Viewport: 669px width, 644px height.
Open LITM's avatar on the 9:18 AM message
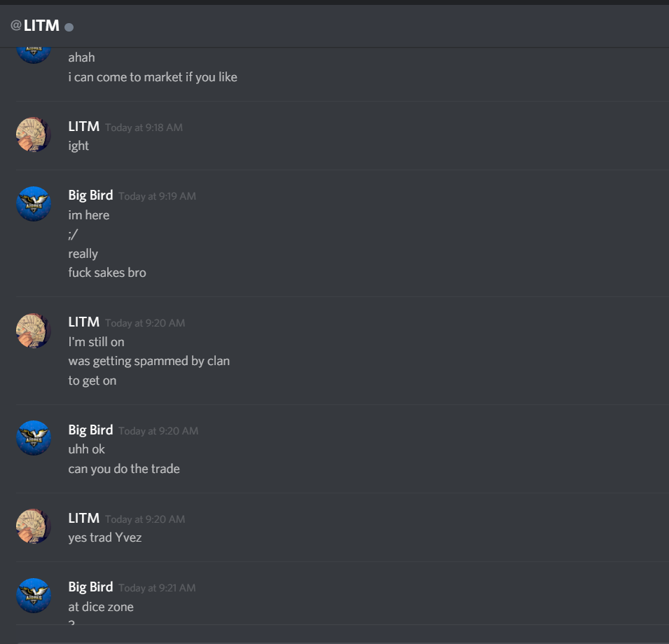[34, 135]
